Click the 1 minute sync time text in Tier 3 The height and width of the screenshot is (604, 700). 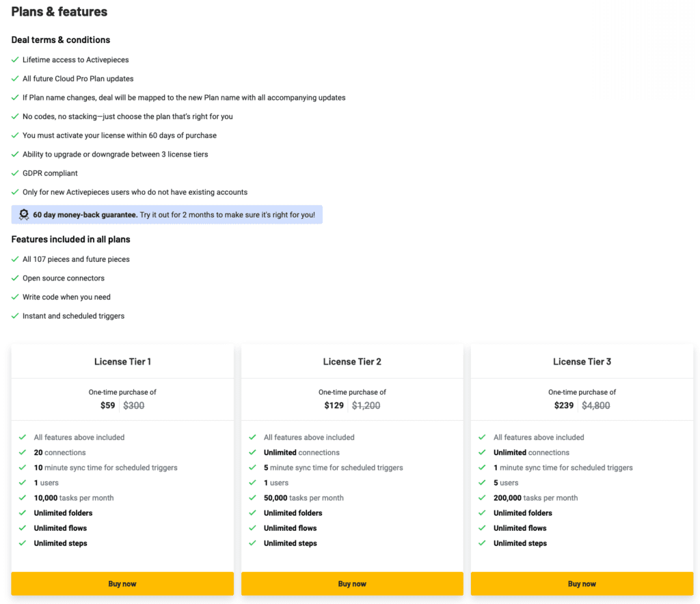click(563, 468)
